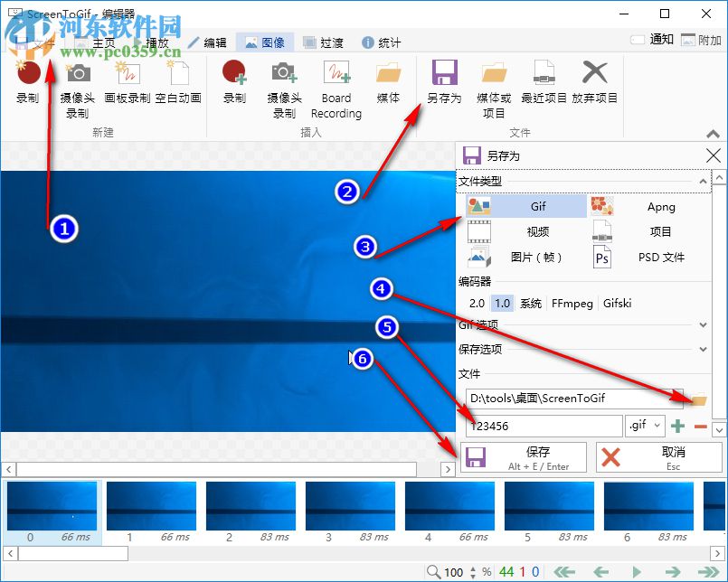Image resolution: width=728 pixels, height=582 pixels.
Task: Insert media into the animation (媒体)
Action: coord(388,86)
